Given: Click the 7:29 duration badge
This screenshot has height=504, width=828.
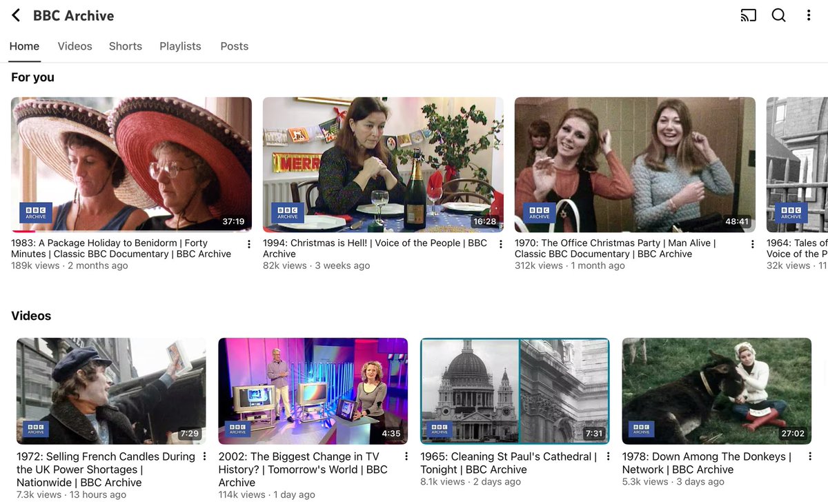Looking at the screenshot, I should [189, 434].
